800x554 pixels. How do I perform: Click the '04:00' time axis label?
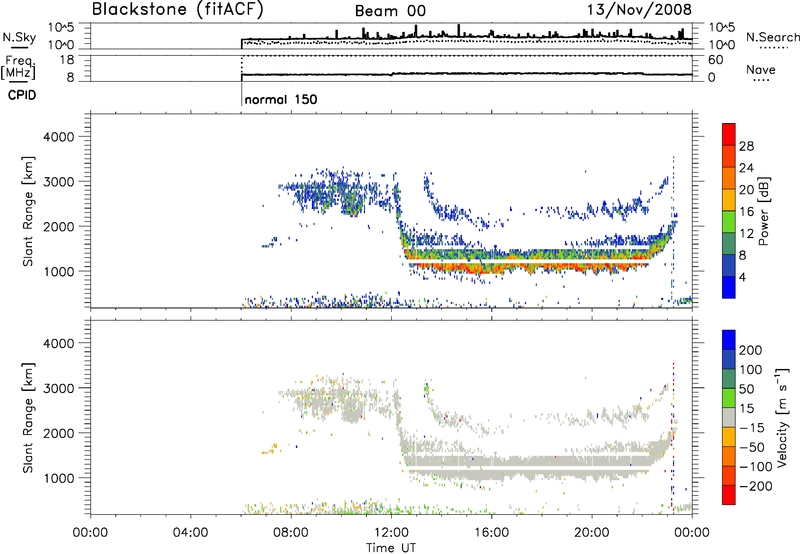click(x=190, y=533)
